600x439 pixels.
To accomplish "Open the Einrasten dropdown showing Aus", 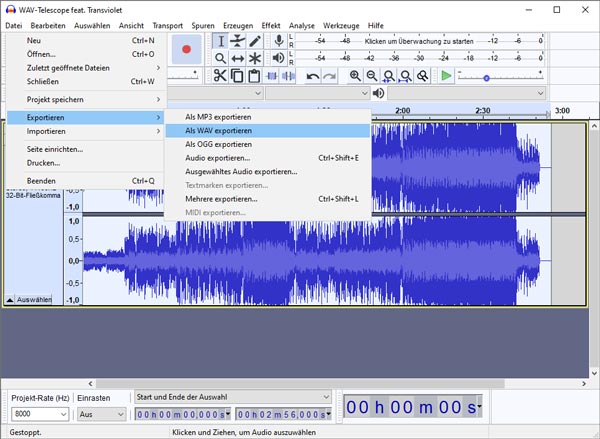I will [x=101, y=414].
